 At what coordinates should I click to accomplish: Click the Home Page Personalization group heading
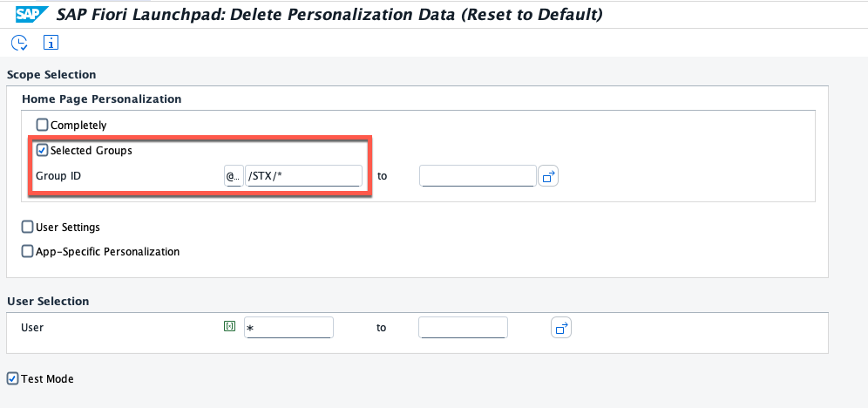pos(101,99)
